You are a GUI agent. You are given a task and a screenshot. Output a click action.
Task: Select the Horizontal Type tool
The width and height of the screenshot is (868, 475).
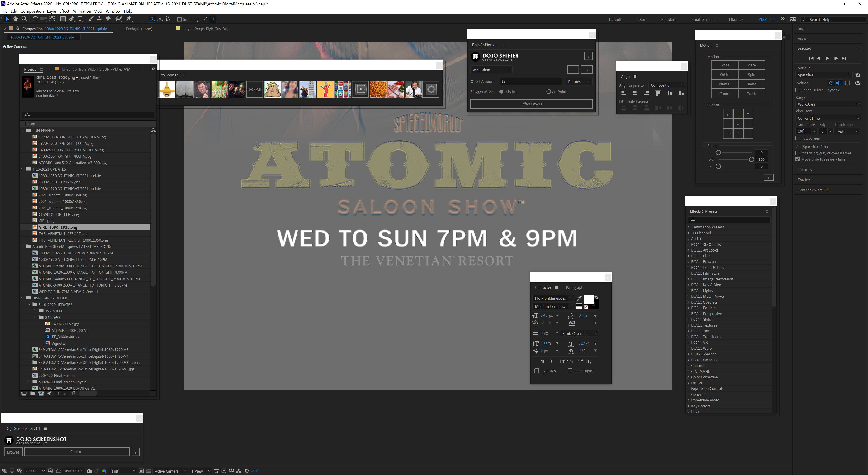80,19
